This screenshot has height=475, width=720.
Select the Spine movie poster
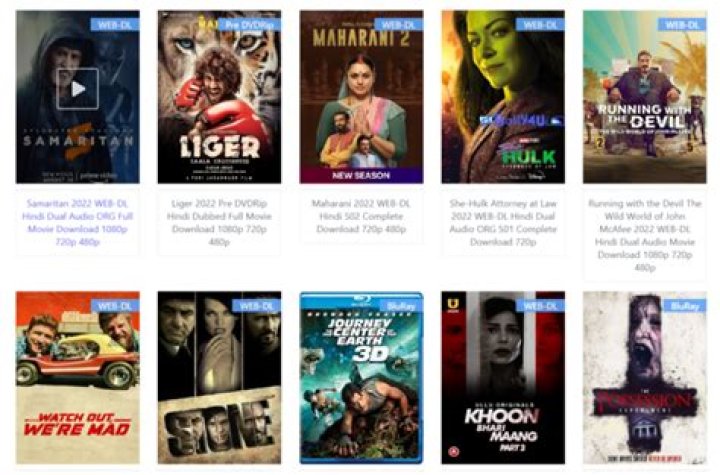[x=219, y=378]
